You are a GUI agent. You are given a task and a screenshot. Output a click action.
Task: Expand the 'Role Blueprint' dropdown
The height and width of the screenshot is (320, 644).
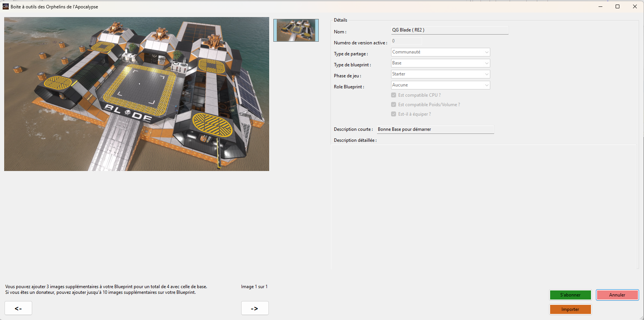click(440, 85)
